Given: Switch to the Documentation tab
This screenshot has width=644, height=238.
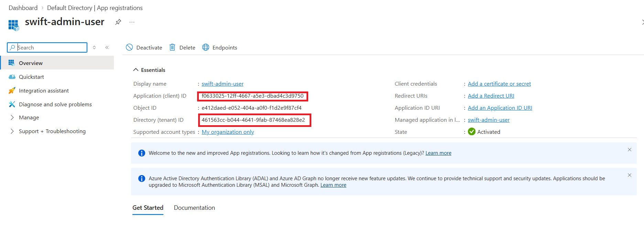Looking at the screenshot, I should (194, 208).
